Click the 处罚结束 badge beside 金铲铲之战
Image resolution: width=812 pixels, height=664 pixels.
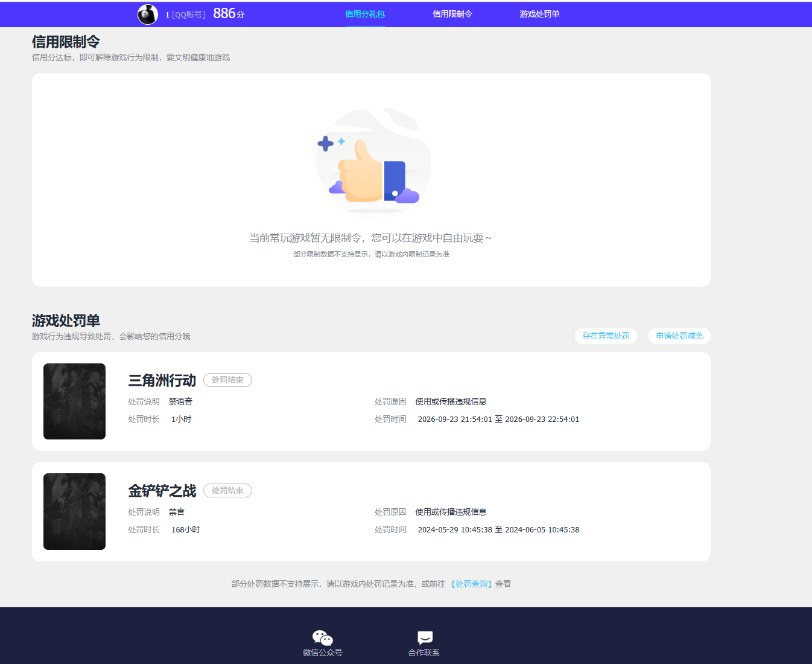pos(227,490)
